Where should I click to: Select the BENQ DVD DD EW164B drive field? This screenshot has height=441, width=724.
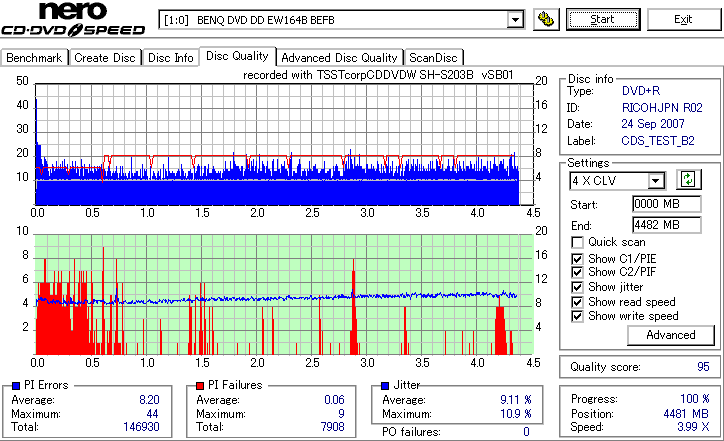click(341, 20)
